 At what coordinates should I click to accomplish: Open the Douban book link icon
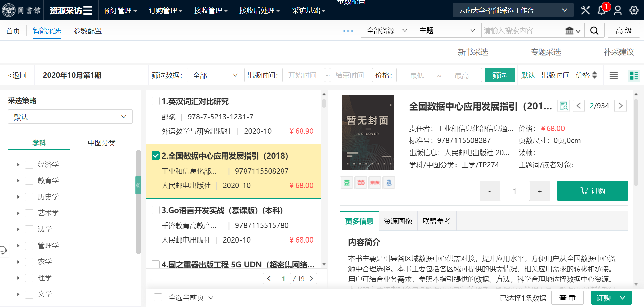click(347, 183)
